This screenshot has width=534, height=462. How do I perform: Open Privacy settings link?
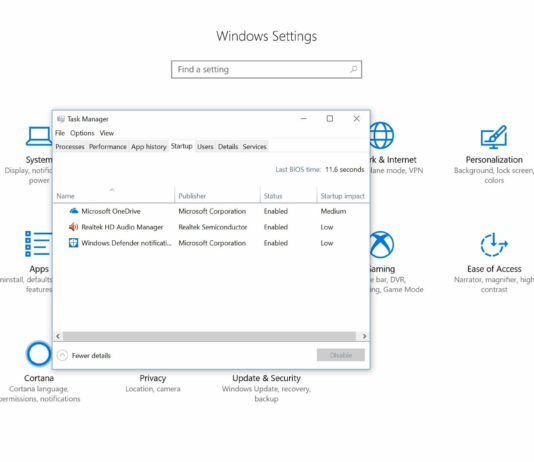coord(153,378)
